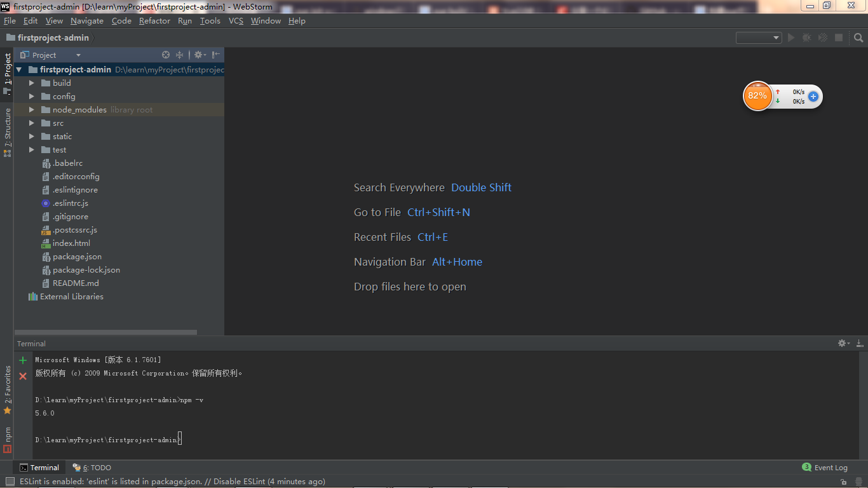Image resolution: width=868 pixels, height=488 pixels.
Task: Open the Project view selector dropdown
Action: (x=51, y=55)
